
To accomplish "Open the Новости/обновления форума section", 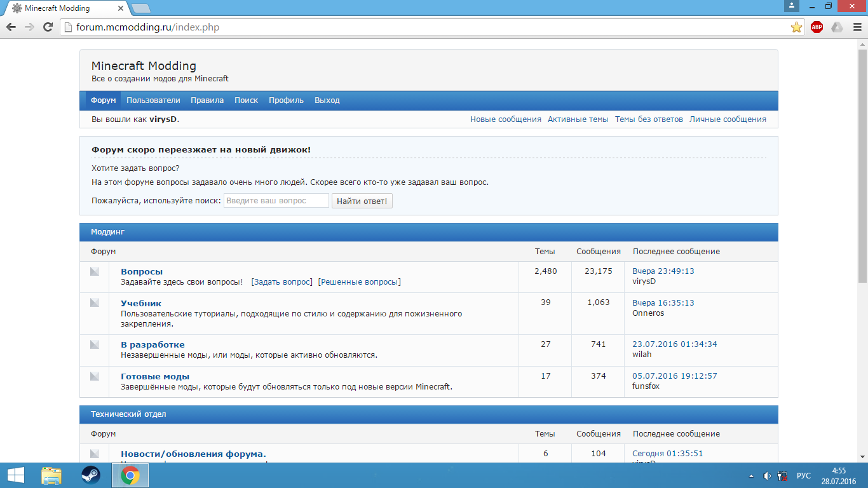I will (x=193, y=454).
